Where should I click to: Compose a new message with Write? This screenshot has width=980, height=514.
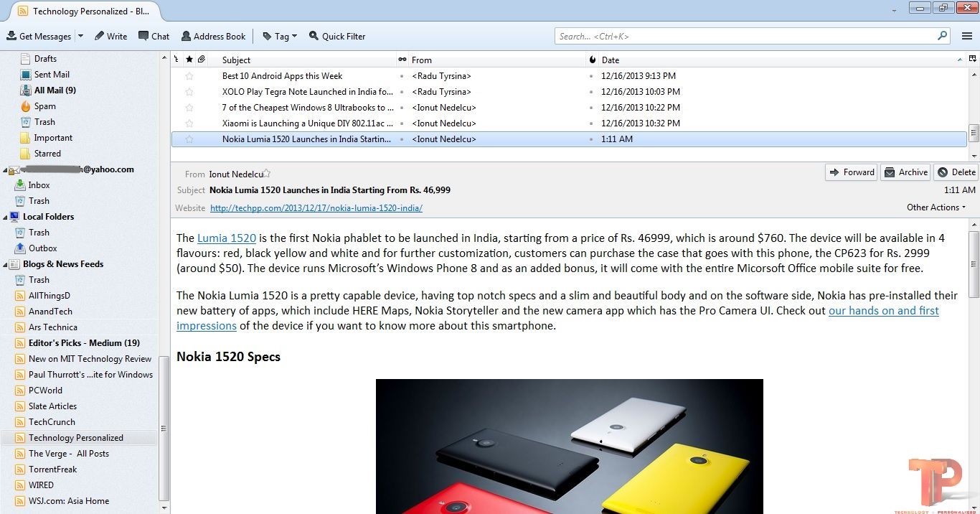[110, 36]
